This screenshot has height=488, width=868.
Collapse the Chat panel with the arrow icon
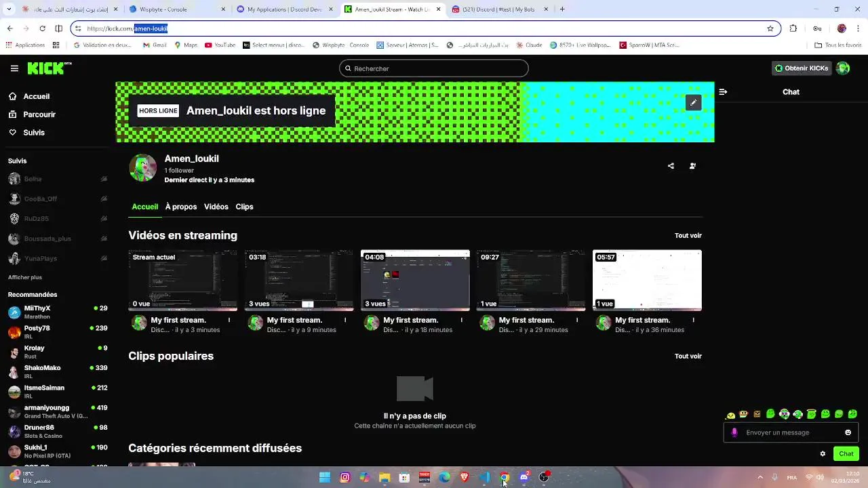(723, 91)
